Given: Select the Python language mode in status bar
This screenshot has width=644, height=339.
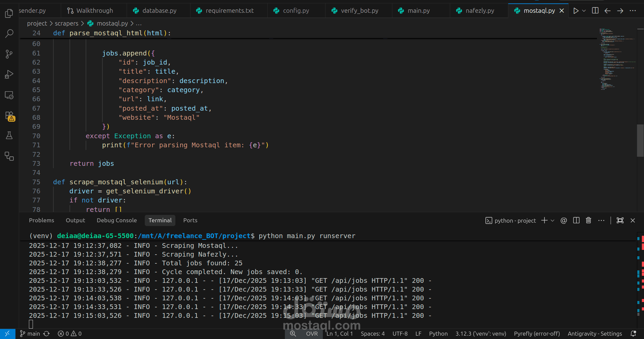Looking at the screenshot, I should coord(438,334).
